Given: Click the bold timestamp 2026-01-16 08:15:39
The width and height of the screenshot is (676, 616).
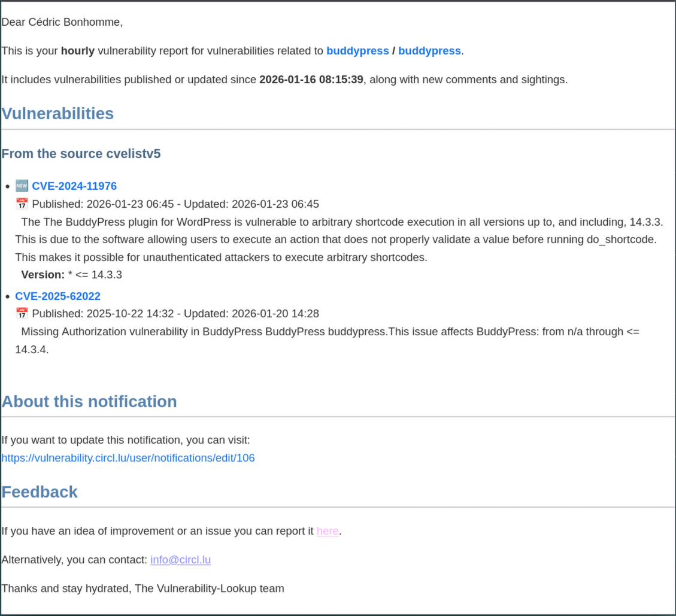Looking at the screenshot, I should [311, 80].
